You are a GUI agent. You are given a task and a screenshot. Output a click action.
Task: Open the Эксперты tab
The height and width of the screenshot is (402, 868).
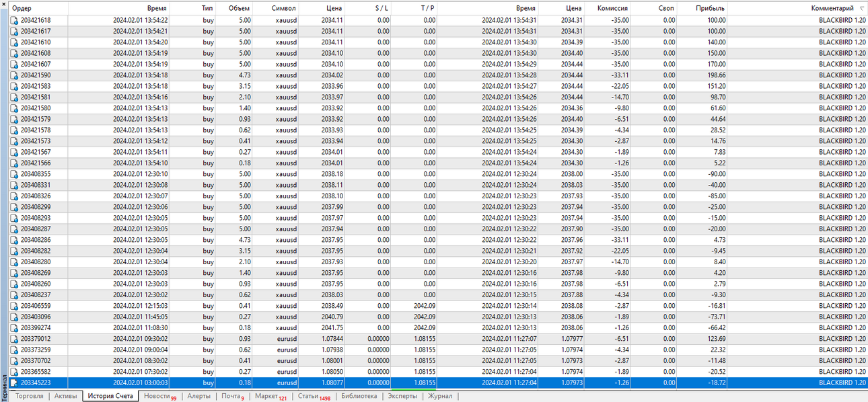click(402, 396)
